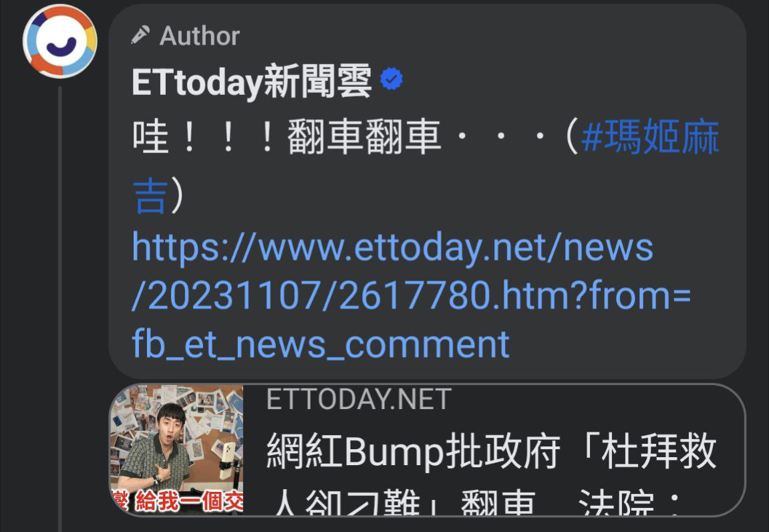Tap the ETTODAY.NET domain label
The width and height of the screenshot is (769, 532).
pyautogui.click(x=359, y=399)
